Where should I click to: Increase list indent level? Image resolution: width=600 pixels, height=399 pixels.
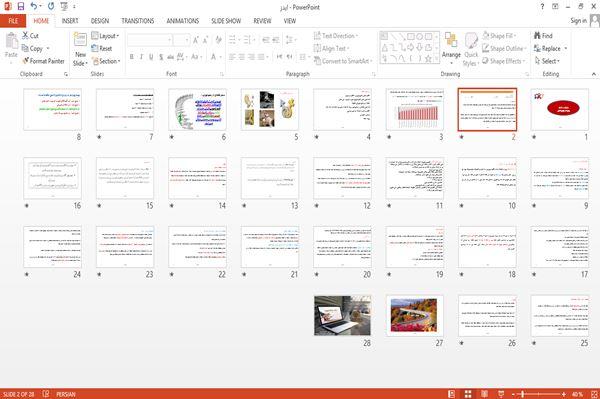coord(276,40)
